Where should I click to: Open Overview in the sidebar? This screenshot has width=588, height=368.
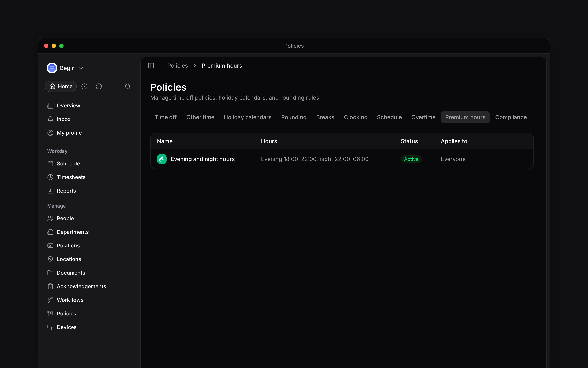click(x=89, y=106)
